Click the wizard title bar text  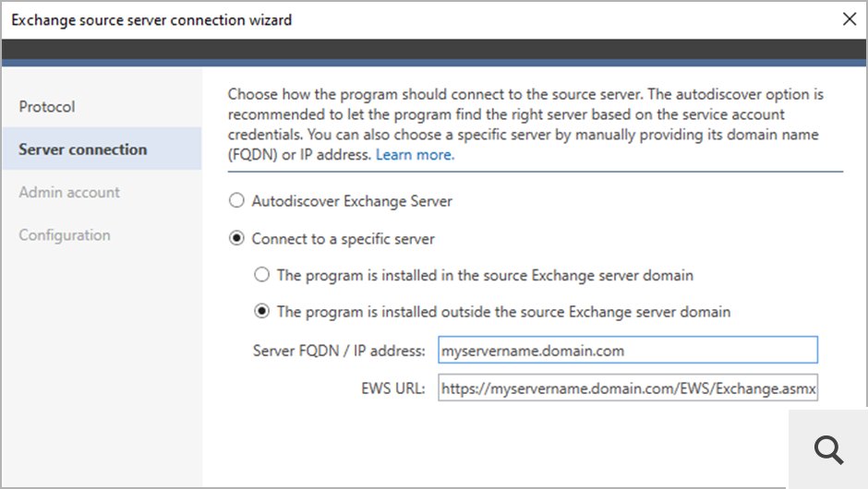(151, 19)
